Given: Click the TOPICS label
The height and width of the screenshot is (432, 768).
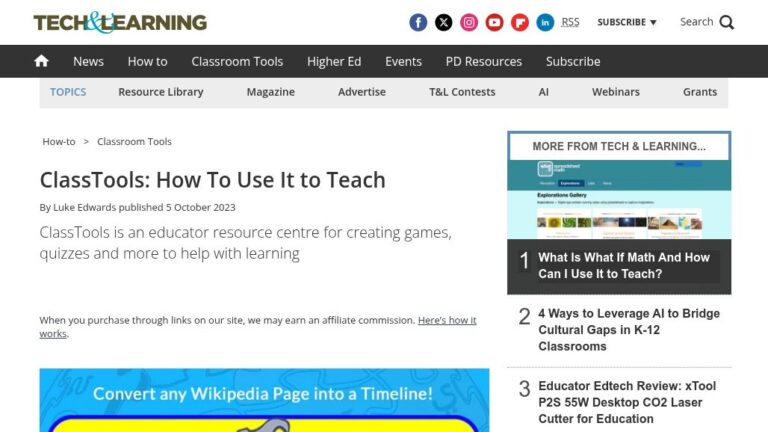Looking at the screenshot, I should [x=68, y=92].
